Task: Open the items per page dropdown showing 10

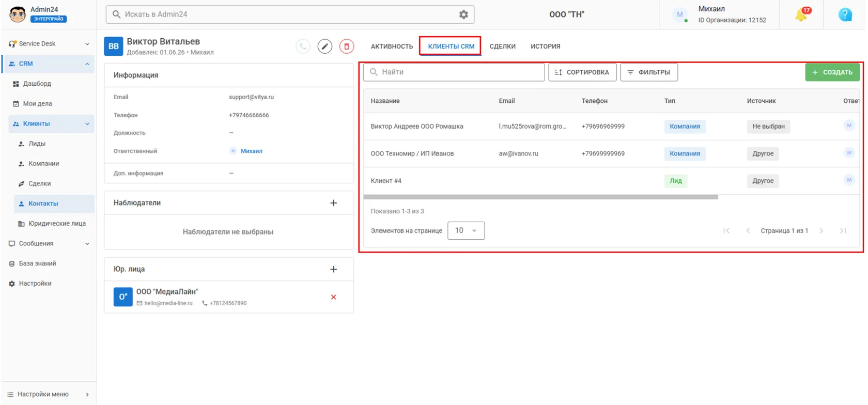Action: [466, 230]
